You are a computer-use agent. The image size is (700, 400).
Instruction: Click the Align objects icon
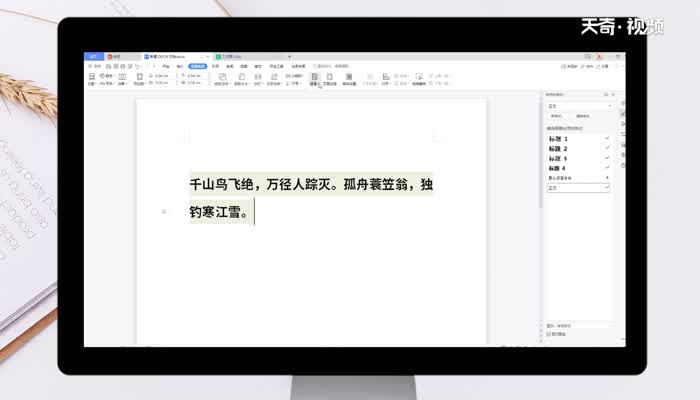[x=386, y=79]
